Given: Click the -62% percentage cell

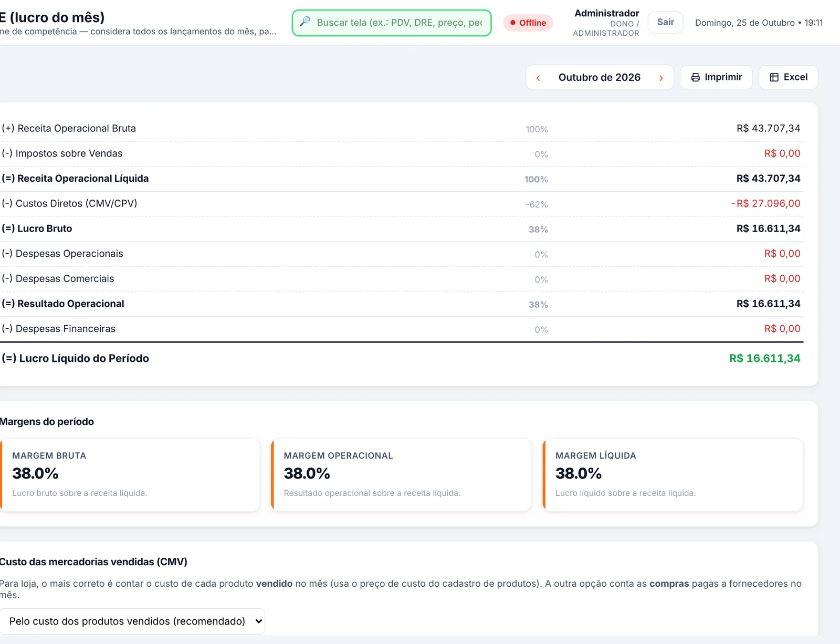Looking at the screenshot, I should click(x=537, y=204).
